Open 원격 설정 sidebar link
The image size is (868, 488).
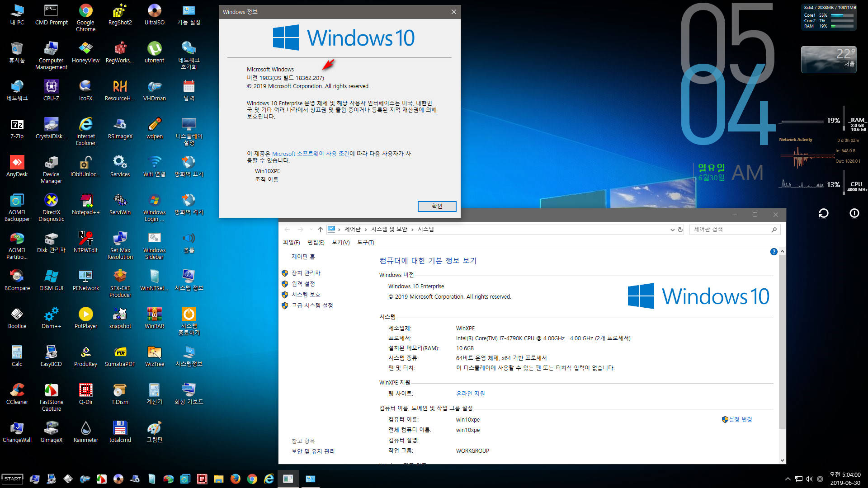(x=303, y=284)
